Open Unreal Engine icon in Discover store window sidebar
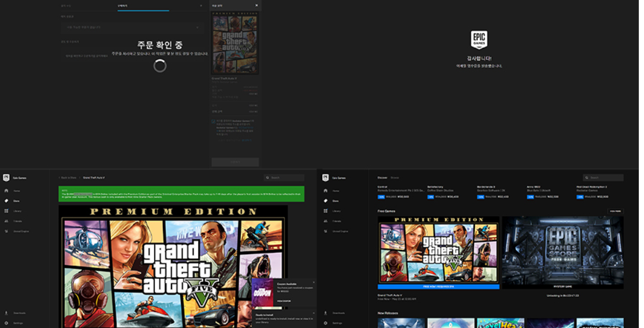Viewport: 644px width, 328px height. point(326,231)
